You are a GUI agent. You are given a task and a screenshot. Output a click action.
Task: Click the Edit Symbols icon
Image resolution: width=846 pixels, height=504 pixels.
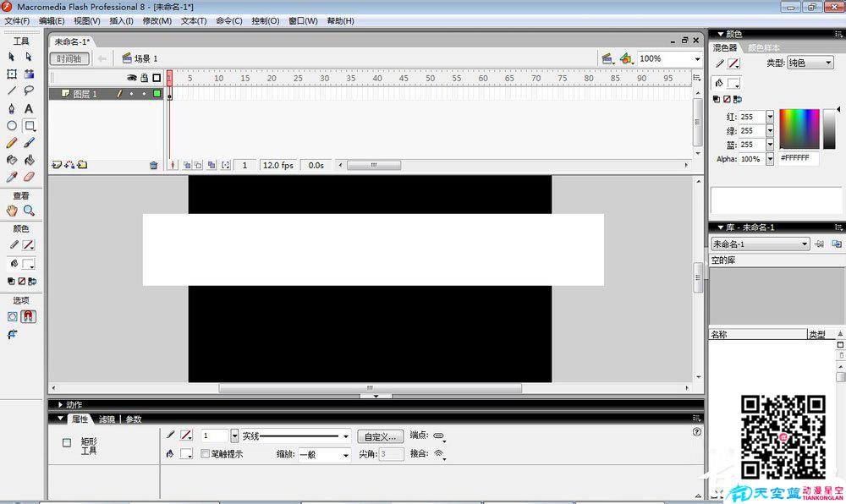pos(626,58)
